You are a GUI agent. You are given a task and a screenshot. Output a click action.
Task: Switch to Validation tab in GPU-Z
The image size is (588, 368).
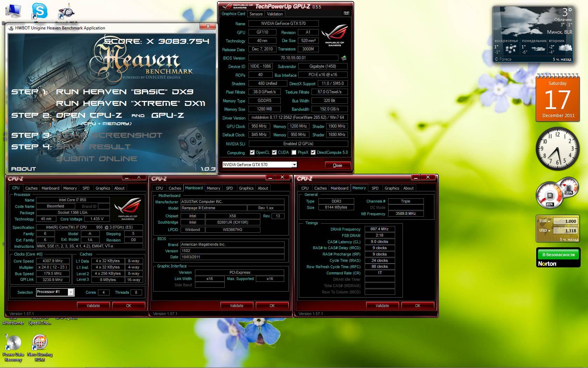(x=275, y=14)
